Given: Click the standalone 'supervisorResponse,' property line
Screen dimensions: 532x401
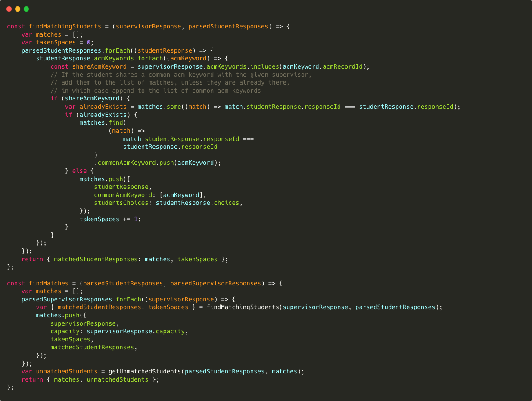Looking at the screenshot, I should point(85,323).
